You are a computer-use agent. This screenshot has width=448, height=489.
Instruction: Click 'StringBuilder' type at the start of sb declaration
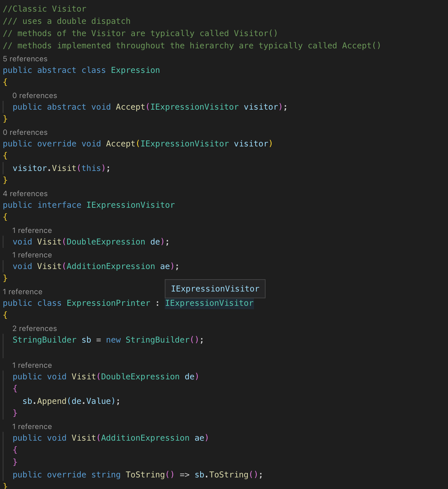point(45,340)
